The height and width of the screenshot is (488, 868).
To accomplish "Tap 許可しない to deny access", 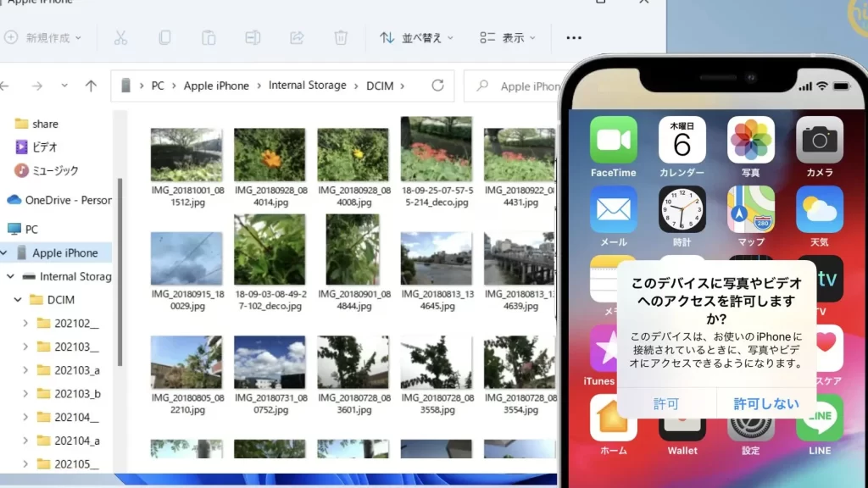I will click(766, 403).
